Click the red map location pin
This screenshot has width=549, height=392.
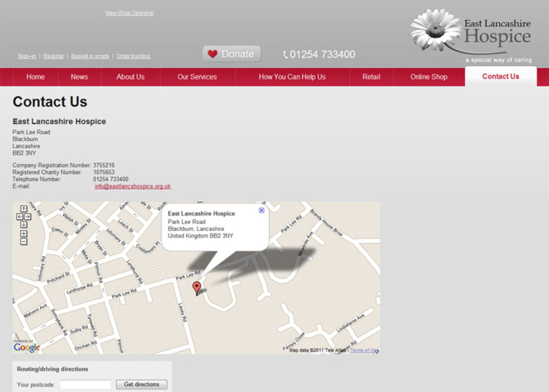[x=197, y=288]
